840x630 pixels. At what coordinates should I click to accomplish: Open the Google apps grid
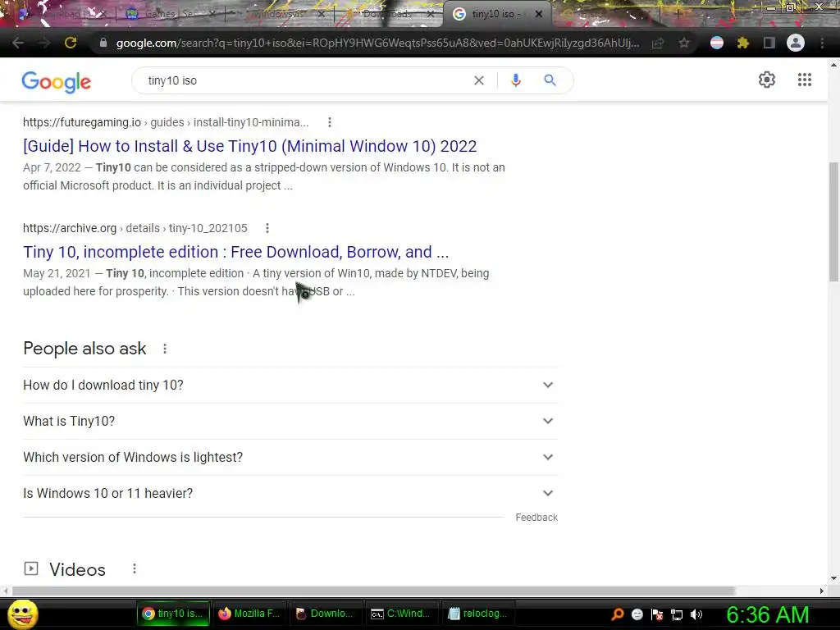point(805,80)
